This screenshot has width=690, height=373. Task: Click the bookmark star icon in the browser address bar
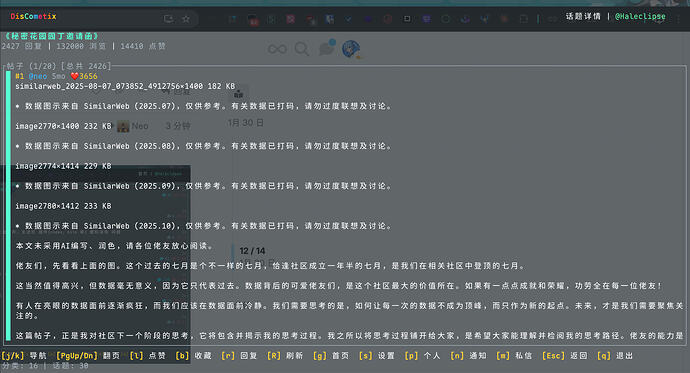[x=186, y=19]
